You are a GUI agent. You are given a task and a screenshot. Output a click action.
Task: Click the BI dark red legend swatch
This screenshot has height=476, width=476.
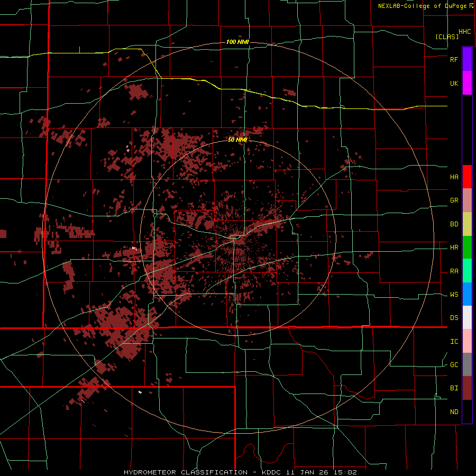[x=467, y=388]
